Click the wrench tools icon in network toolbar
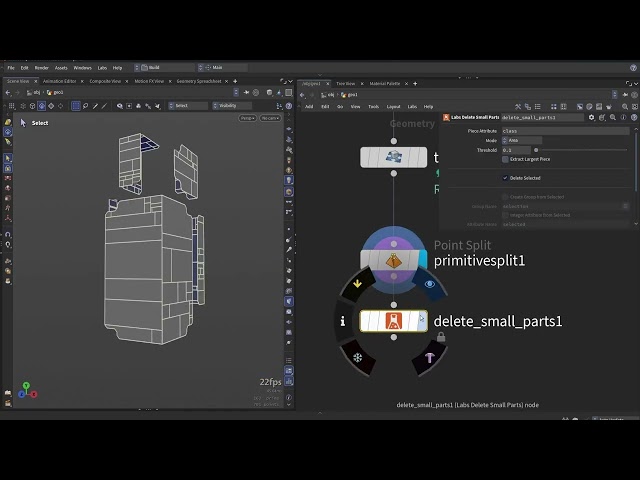Viewport: 640px width, 480px height. [x=518, y=107]
